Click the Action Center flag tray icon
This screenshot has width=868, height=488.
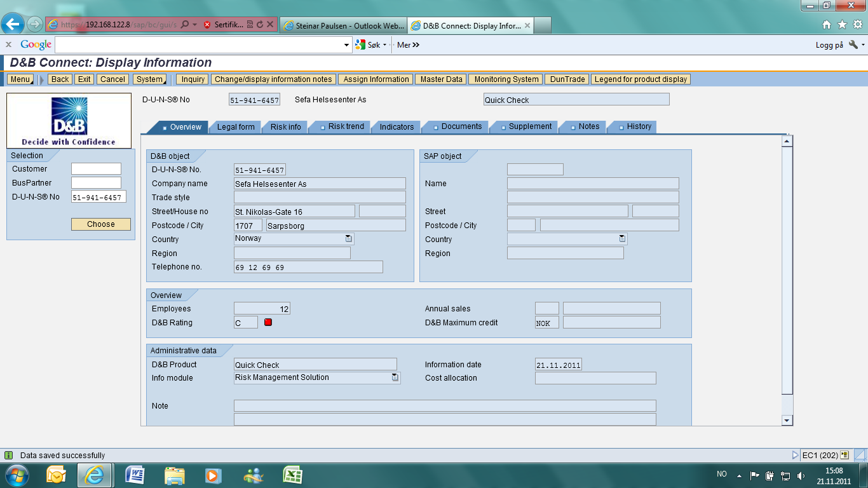click(x=755, y=475)
